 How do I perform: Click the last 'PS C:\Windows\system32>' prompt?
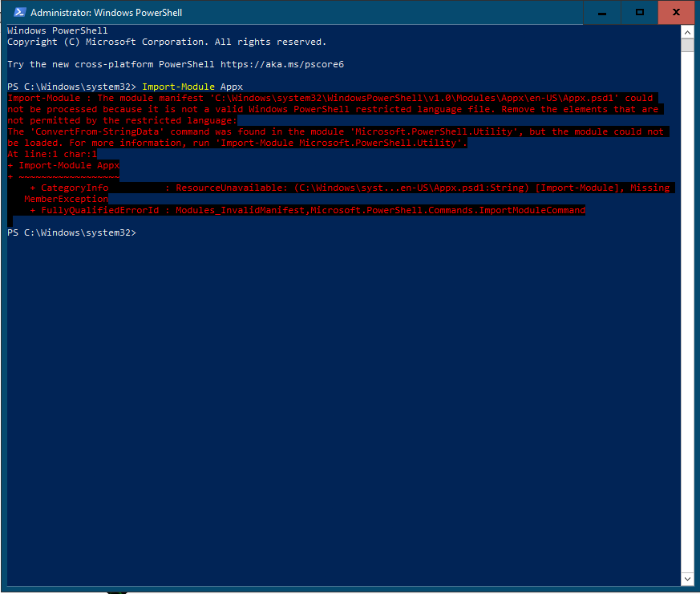point(72,232)
